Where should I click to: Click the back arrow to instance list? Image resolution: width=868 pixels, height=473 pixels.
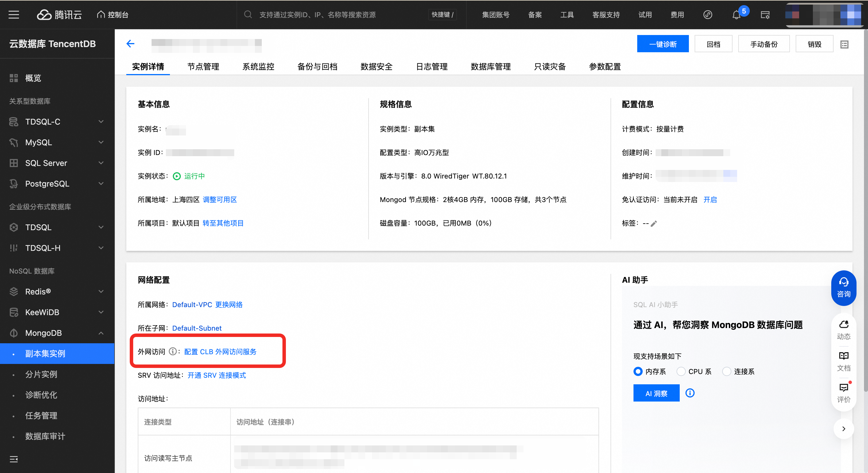click(x=130, y=43)
